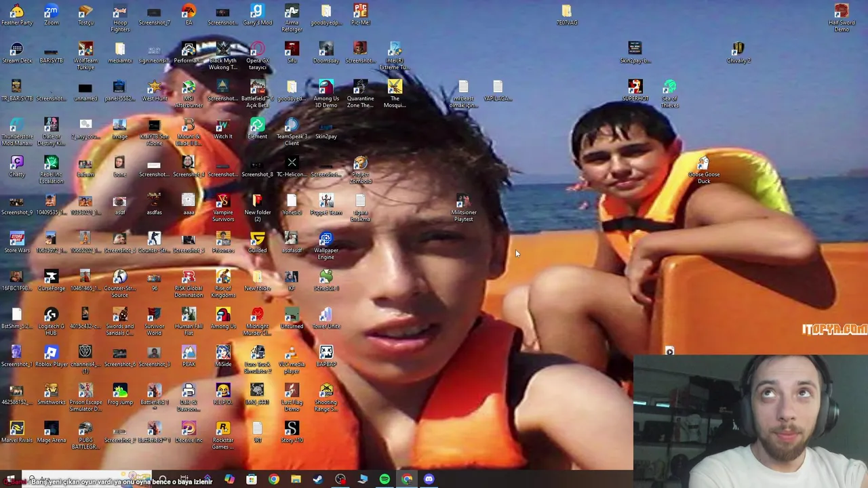Click the Intel(R) Extreme Tuning shortcut
The image size is (868, 488).
click(x=395, y=56)
